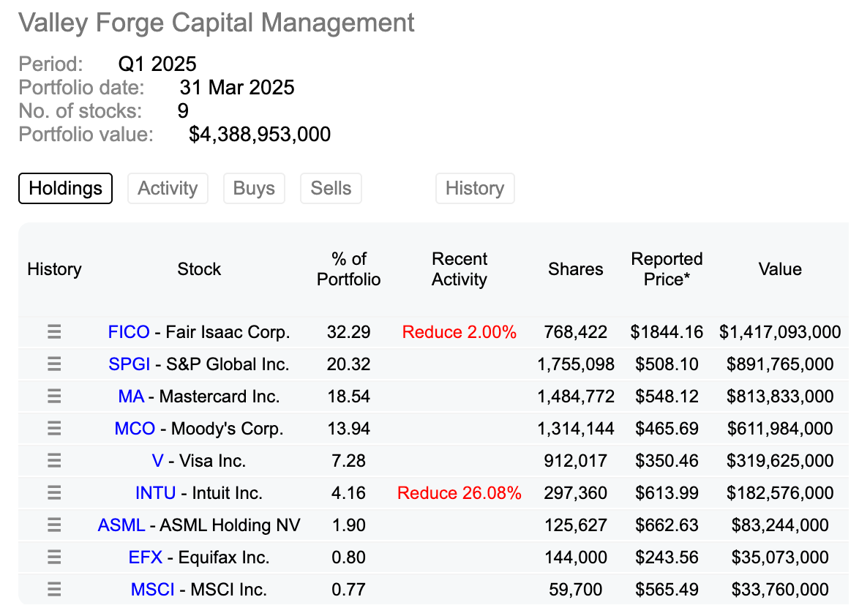859x616 pixels.
Task: Open the FICO ticker link
Action: [x=129, y=332]
